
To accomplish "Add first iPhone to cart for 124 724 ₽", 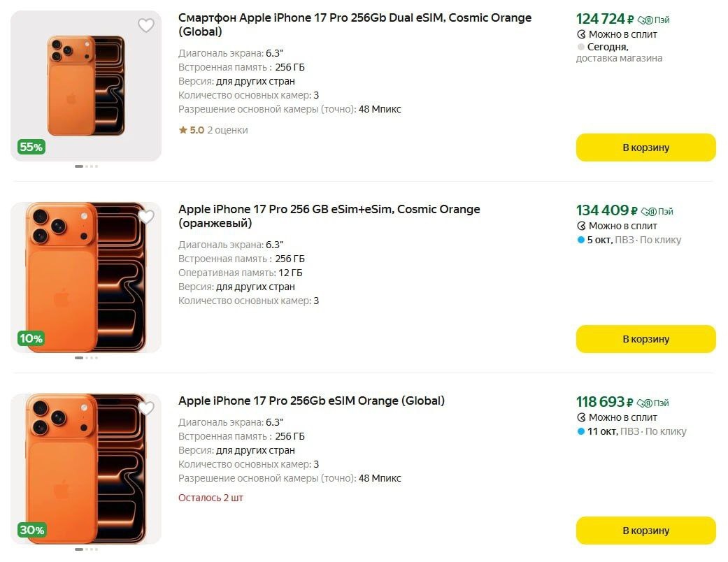I will point(645,147).
